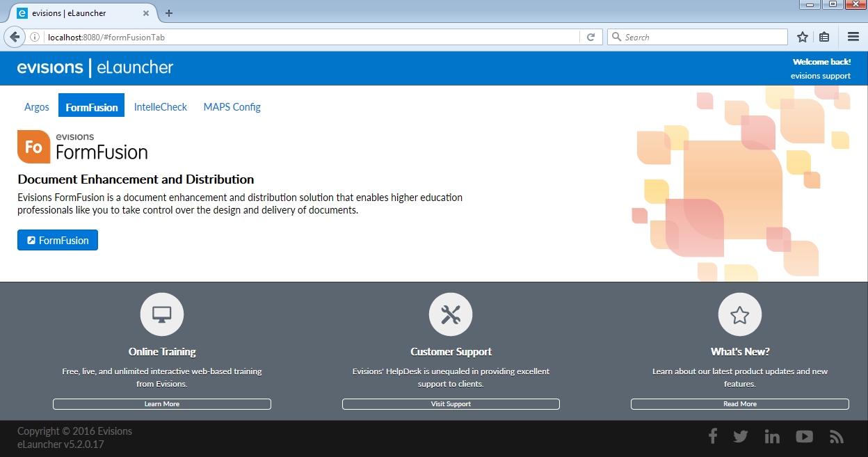This screenshot has width=868, height=457.
Task: Click the Customer Support heading
Action: 451,352
